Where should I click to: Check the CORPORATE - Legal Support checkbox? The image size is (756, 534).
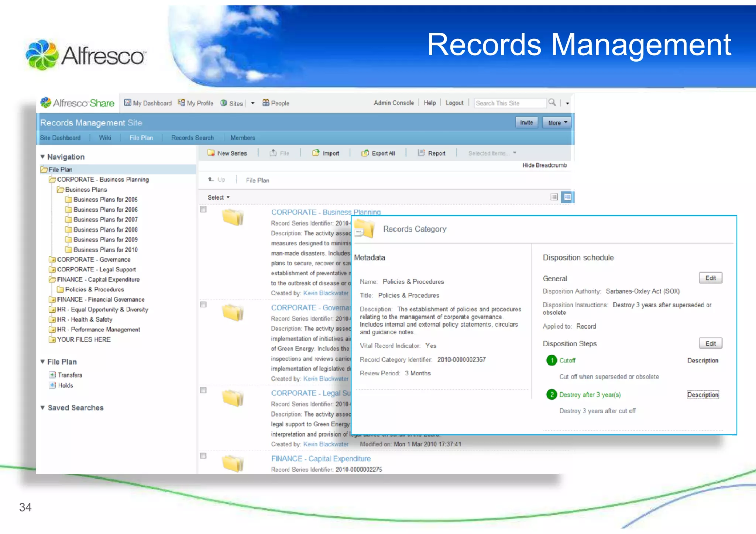pyautogui.click(x=203, y=390)
